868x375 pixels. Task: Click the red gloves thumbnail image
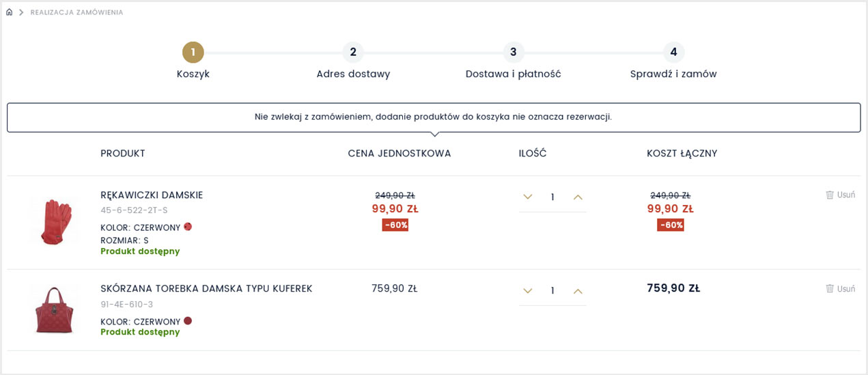pos(55,222)
